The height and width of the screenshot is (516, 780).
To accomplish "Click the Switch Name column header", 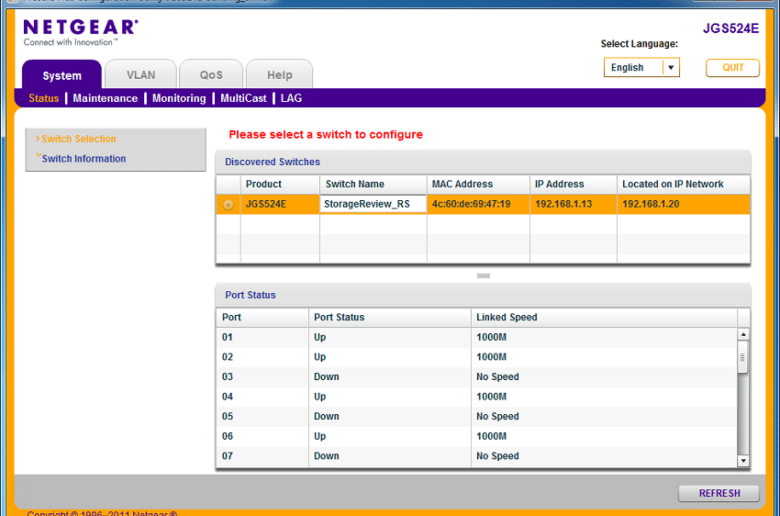I will [x=373, y=184].
